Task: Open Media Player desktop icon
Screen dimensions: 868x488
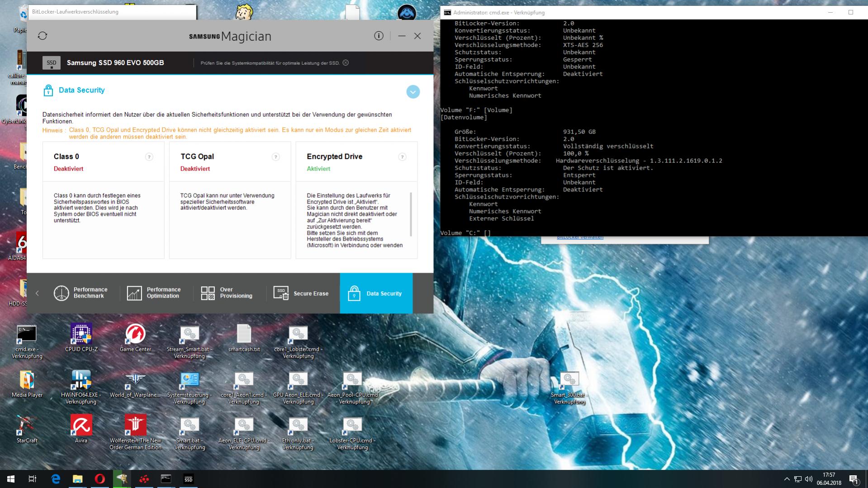Action: 27,384
